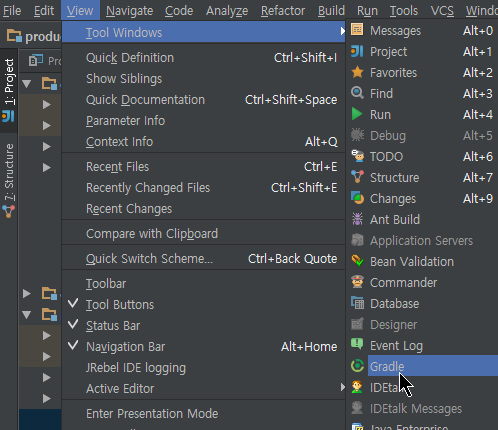498x430 pixels.
Task: Select Enter Presentation Mode menu item
Action: tap(203, 413)
